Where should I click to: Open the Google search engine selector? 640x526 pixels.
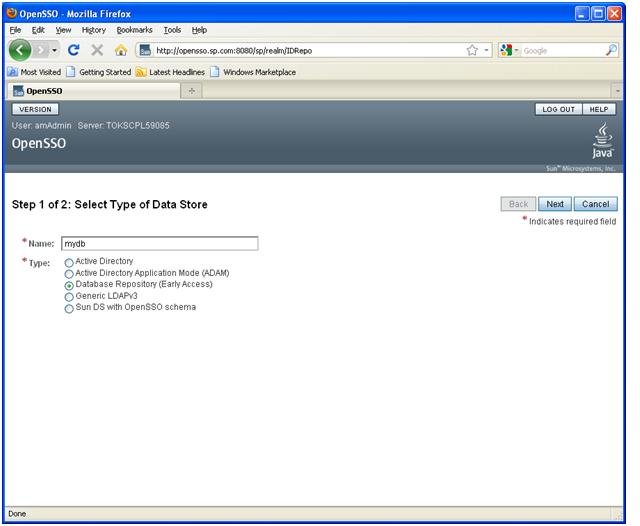[x=509, y=50]
